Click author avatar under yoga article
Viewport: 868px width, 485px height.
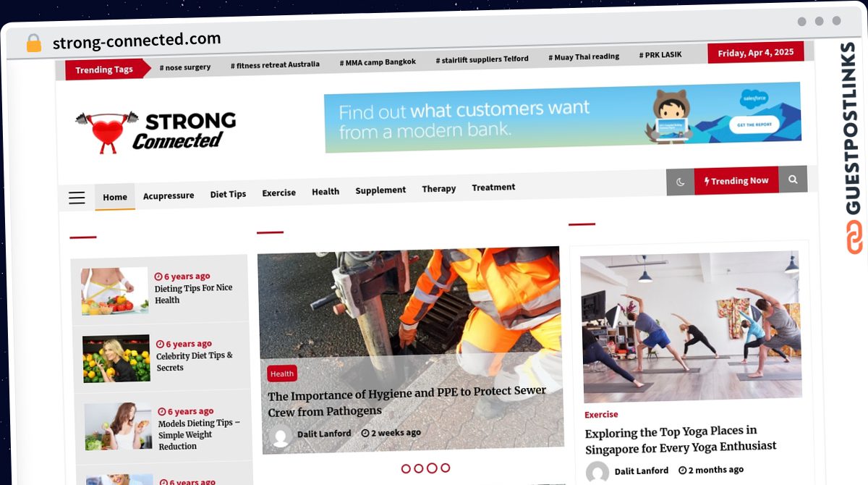coord(597,473)
